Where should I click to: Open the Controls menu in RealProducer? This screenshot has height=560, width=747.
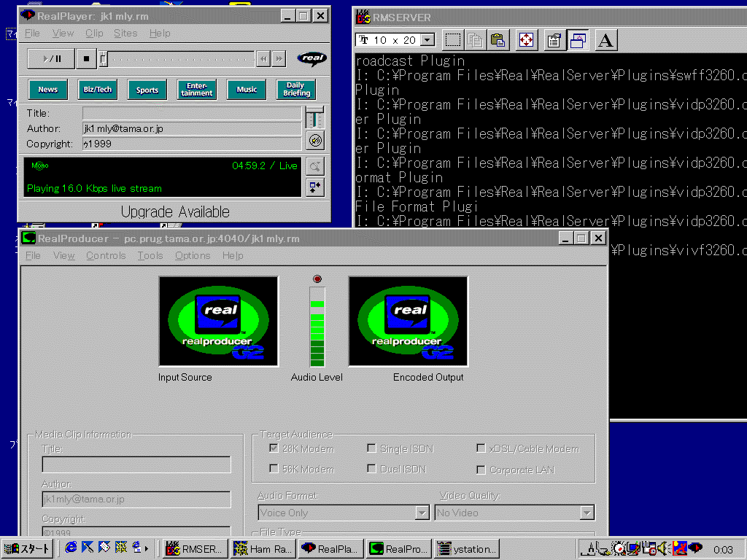[106, 256]
